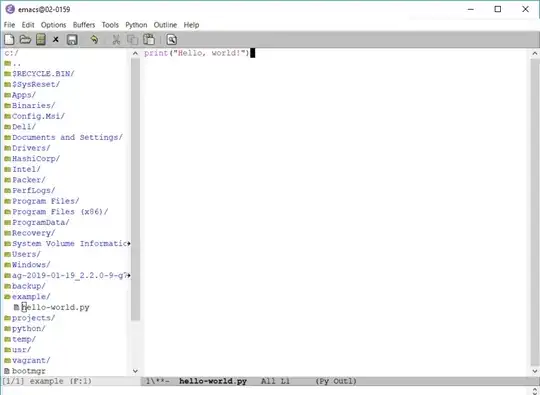Click the example (F:1) tree status text
Viewport: 540px width, 395px height.
click(61, 381)
